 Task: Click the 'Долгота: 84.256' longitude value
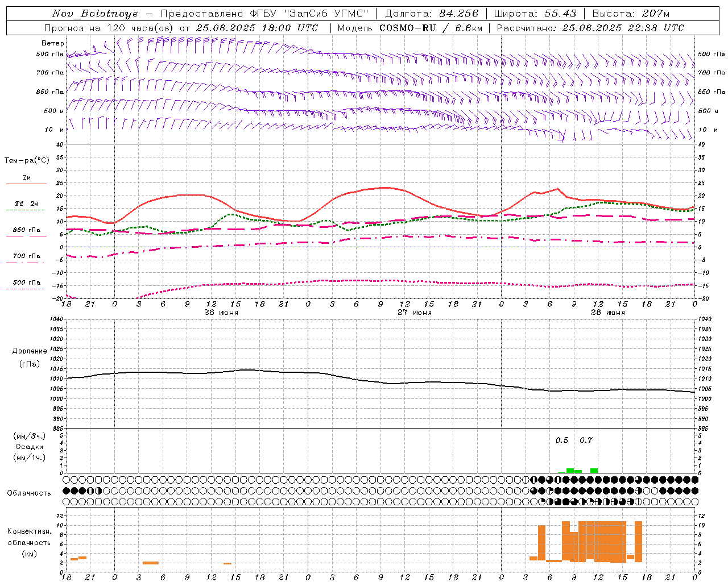click(x=432, y=14)
